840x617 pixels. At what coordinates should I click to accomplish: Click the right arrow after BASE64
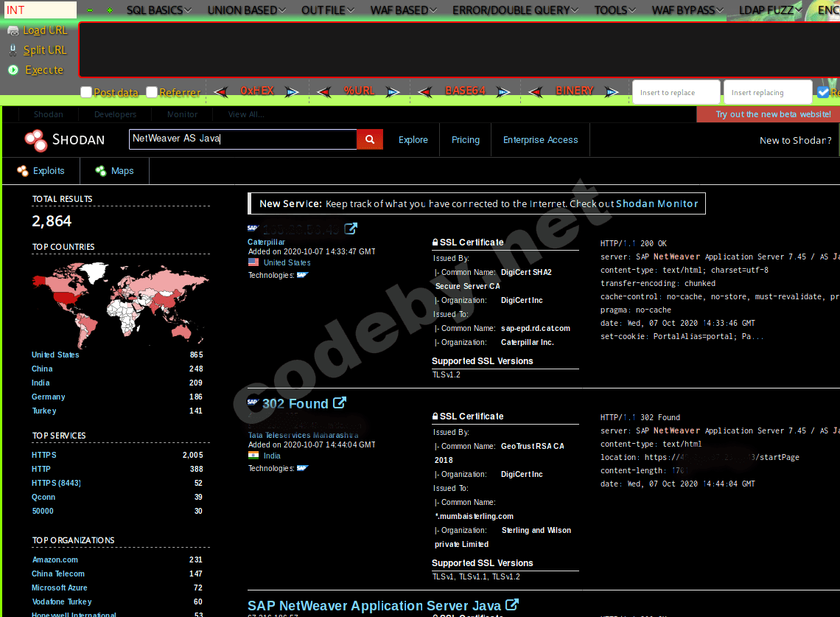(503, 92)
